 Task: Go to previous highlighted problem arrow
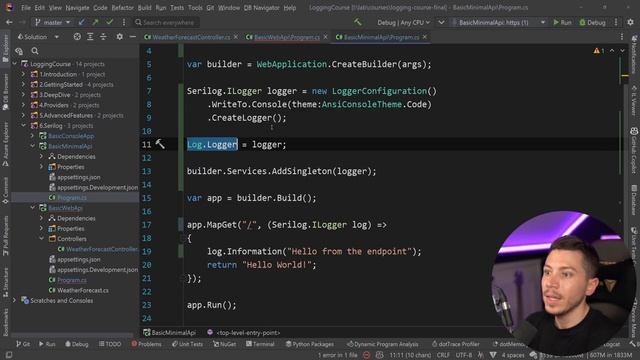[612, 51]
